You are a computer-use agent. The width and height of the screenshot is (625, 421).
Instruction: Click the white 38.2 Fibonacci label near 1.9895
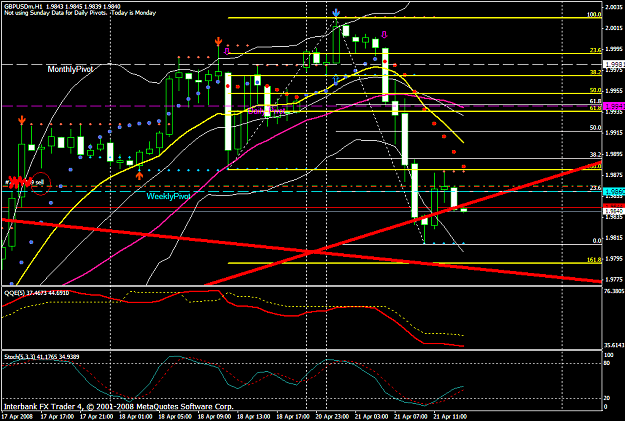point(596,154)
